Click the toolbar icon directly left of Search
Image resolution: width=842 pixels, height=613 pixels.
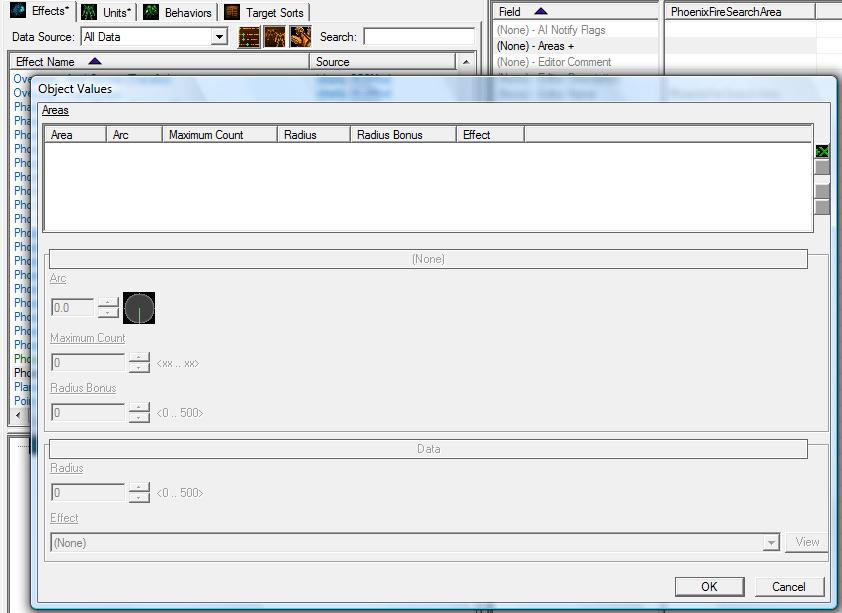[x=301, y=37]
